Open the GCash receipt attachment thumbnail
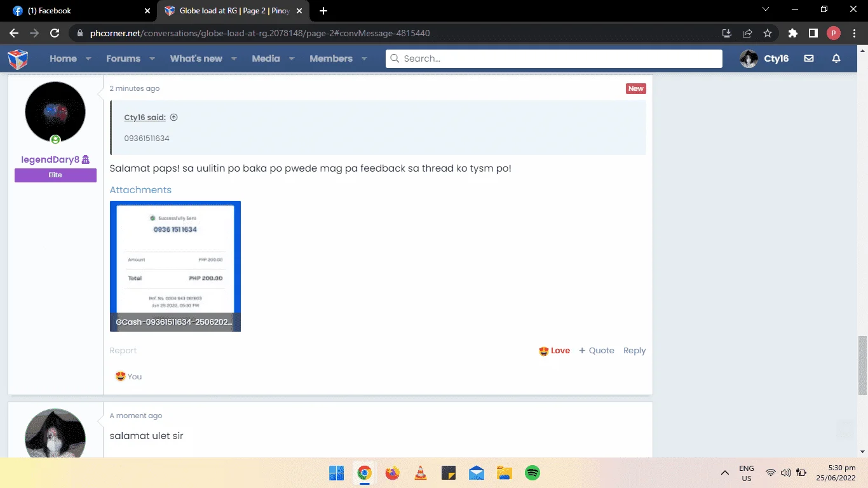This screenshot has width=868, height=488. pos(175,266)
